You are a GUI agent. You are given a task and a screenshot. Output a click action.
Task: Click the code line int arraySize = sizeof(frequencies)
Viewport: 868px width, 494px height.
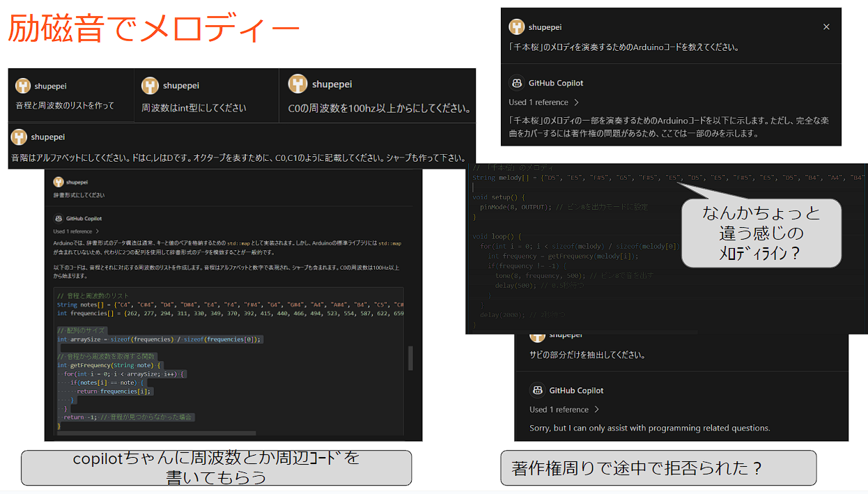(x=159, y=339)
